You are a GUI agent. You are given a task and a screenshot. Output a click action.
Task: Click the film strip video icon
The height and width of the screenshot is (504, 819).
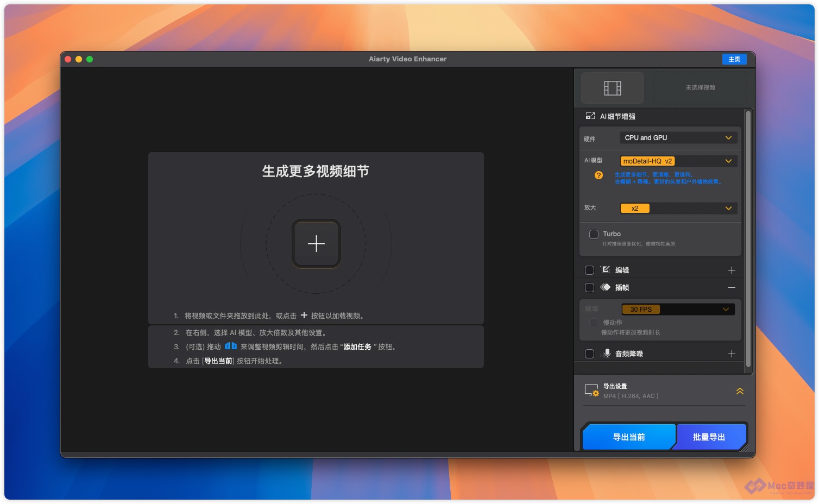click(612, 88)
